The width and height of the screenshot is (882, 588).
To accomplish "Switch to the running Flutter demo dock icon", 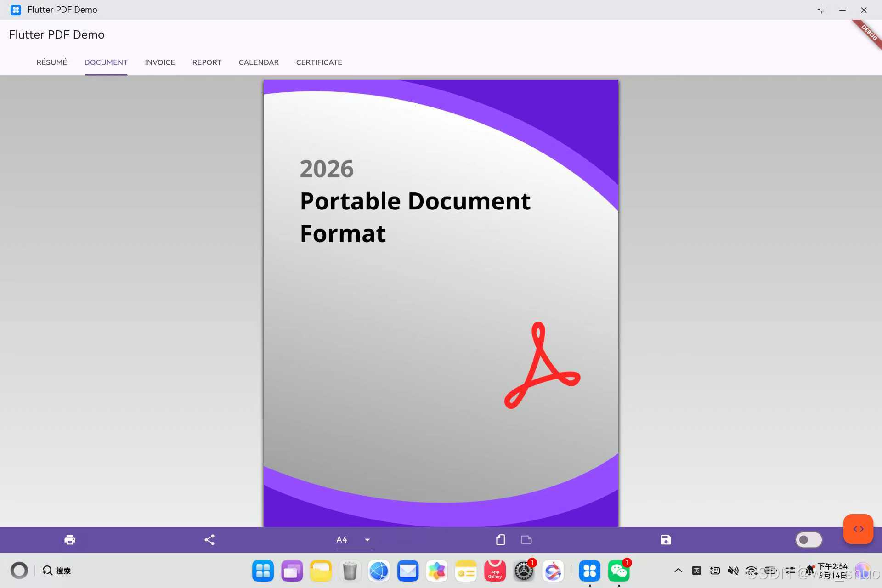I will [590, 571].
